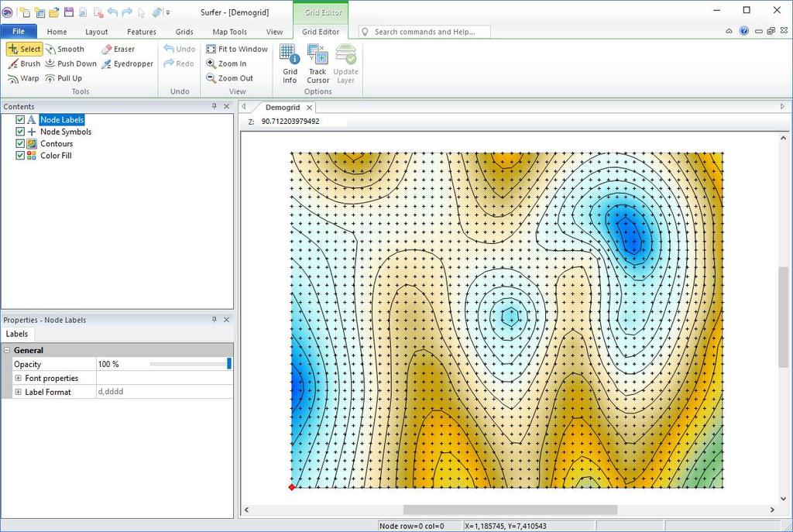Select the Contours layer in Contents
The height and width of the screenshot is (532, 793).
(57, 143)
